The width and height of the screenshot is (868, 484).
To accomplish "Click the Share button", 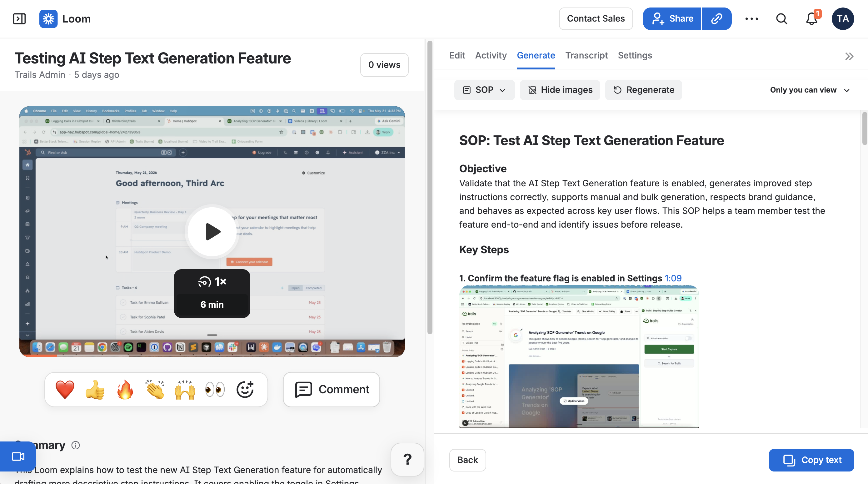I will point(672,18).
